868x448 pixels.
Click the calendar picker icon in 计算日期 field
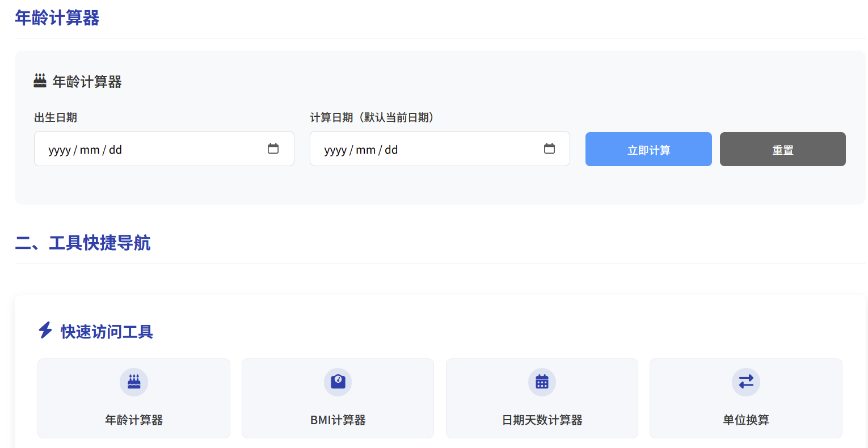click(x=549, y=149)
